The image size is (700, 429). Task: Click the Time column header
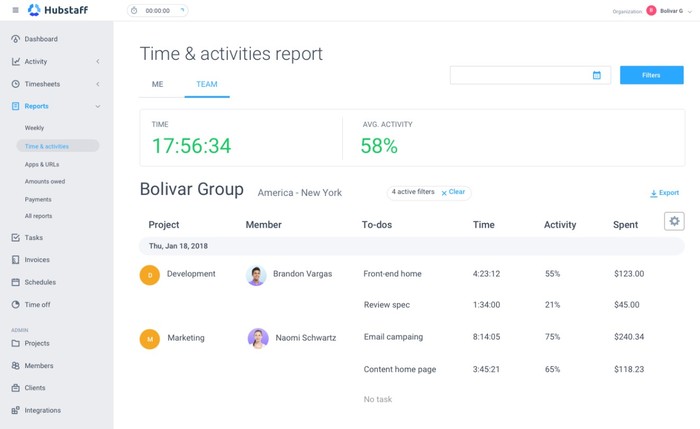[x=483, y=225]
